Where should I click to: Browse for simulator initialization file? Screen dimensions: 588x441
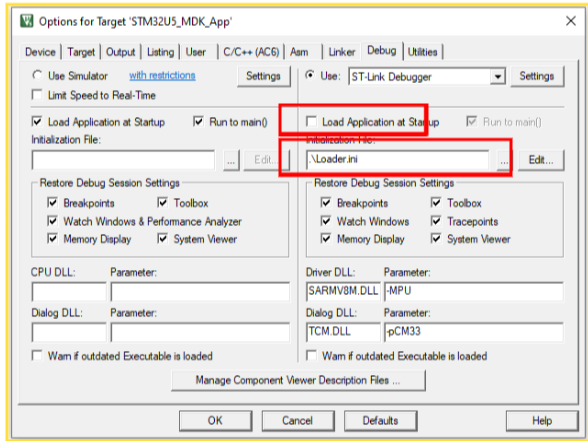[231, 161]
